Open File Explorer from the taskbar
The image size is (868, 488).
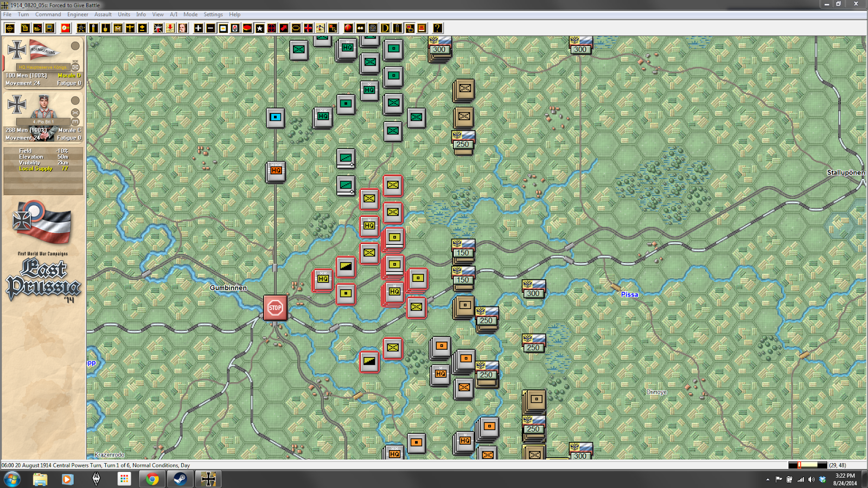point(40,479)
